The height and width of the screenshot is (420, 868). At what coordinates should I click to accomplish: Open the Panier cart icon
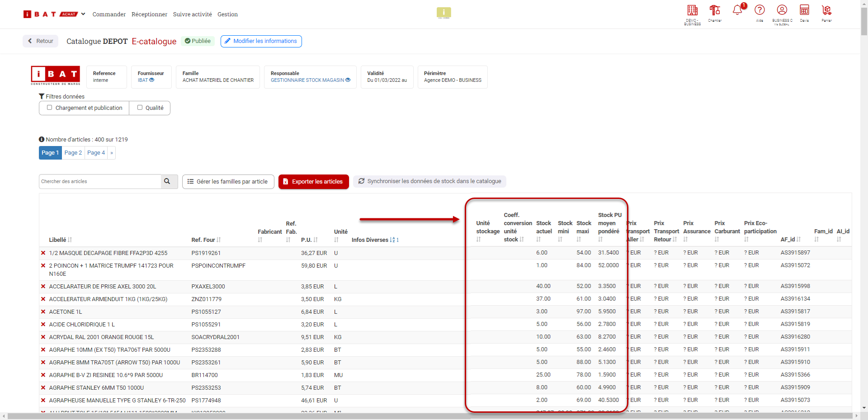click(x=826, y=10)
